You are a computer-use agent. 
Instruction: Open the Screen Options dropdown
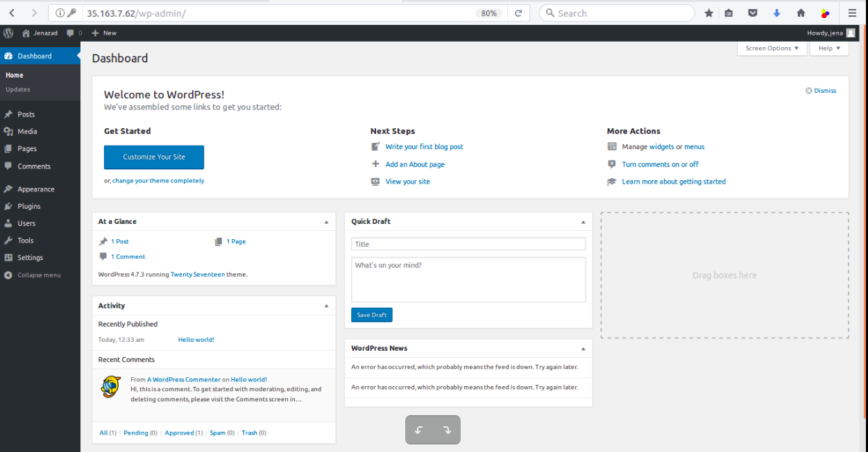(772, 48)
